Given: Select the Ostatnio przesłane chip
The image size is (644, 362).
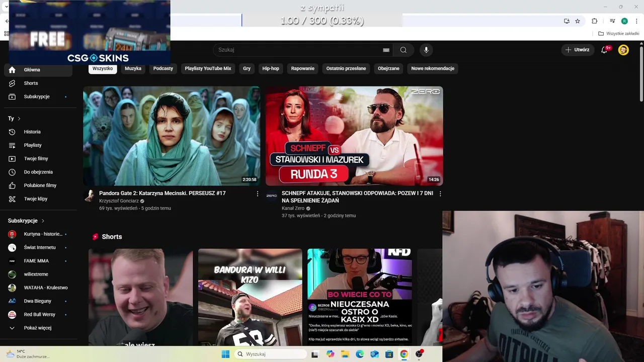Looking at the screenshot, I should (346, 68).
